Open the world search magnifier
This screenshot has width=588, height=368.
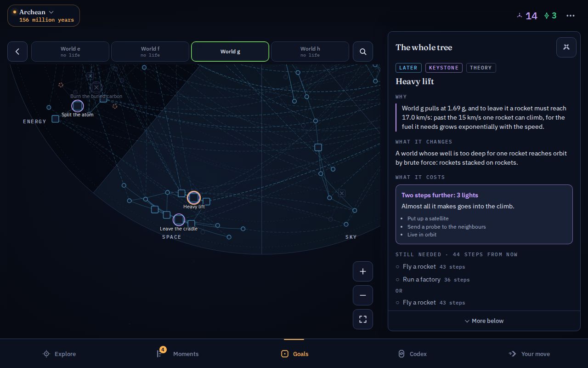[363, 52]
